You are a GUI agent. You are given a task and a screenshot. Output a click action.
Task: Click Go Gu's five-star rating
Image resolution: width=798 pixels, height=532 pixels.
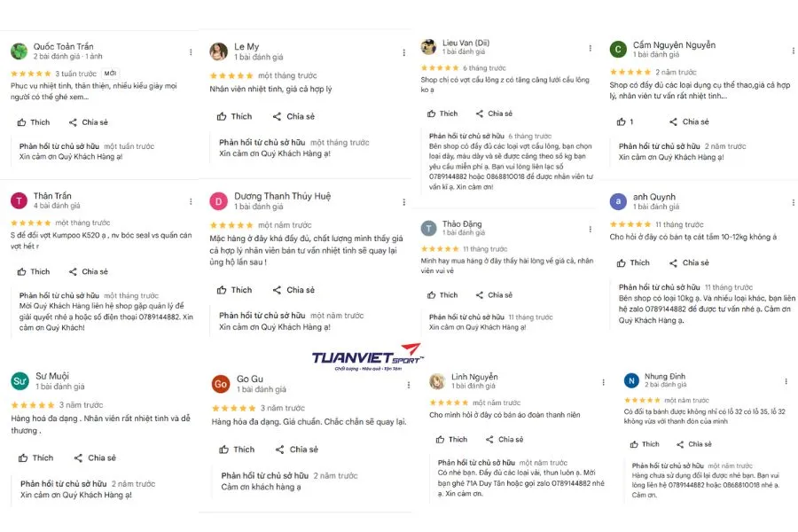[232, 408]
